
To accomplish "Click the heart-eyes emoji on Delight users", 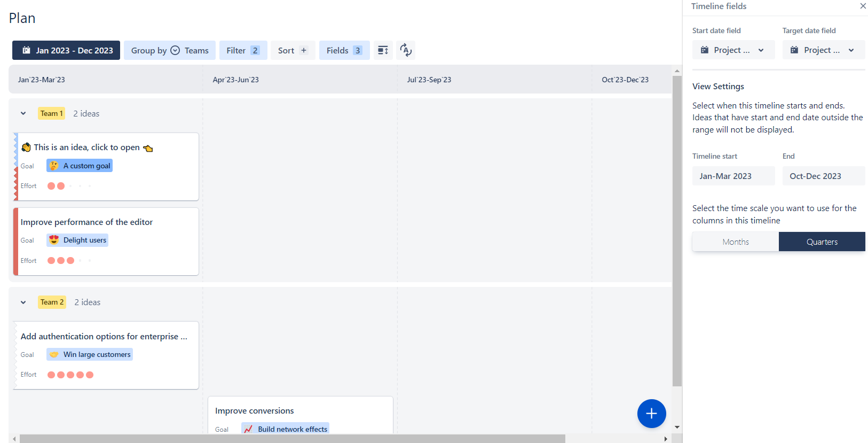I will pos(54,240).
